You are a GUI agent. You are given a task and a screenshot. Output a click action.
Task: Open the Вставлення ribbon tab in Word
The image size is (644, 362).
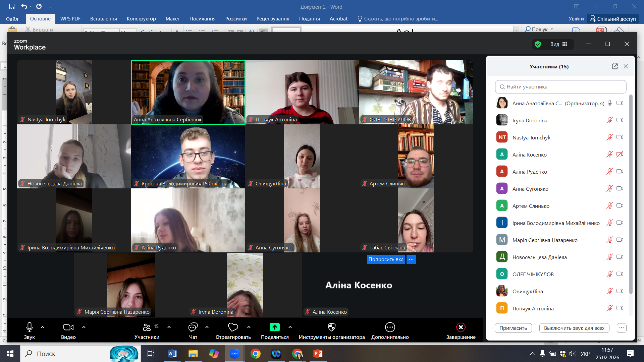click(x=103, y=19)
